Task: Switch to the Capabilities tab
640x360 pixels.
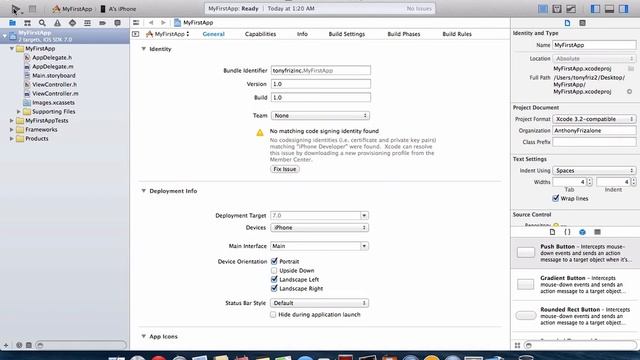Action: (260, 34)
